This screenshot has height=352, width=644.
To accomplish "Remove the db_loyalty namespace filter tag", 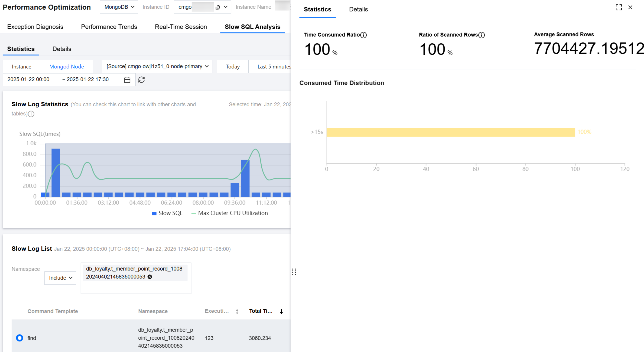I will click(150, 277).
